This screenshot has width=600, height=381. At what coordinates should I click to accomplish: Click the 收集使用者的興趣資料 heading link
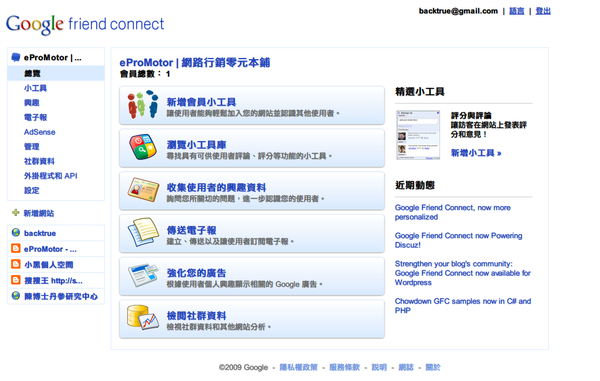click(x=216, y=187)
